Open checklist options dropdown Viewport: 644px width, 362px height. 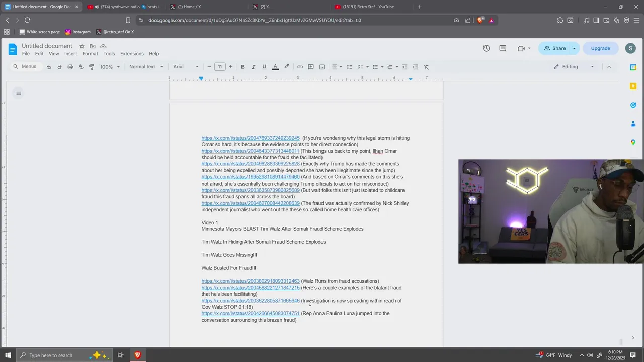[363, 67]
